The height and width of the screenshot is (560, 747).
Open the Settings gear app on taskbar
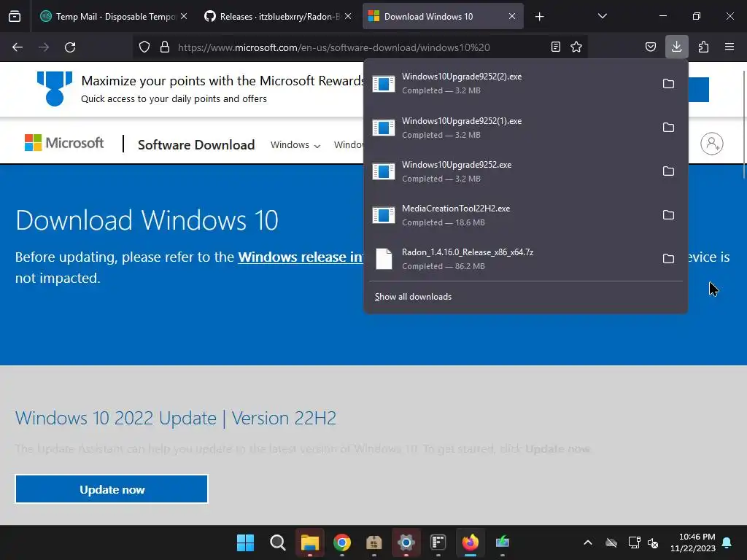point(406,542)
